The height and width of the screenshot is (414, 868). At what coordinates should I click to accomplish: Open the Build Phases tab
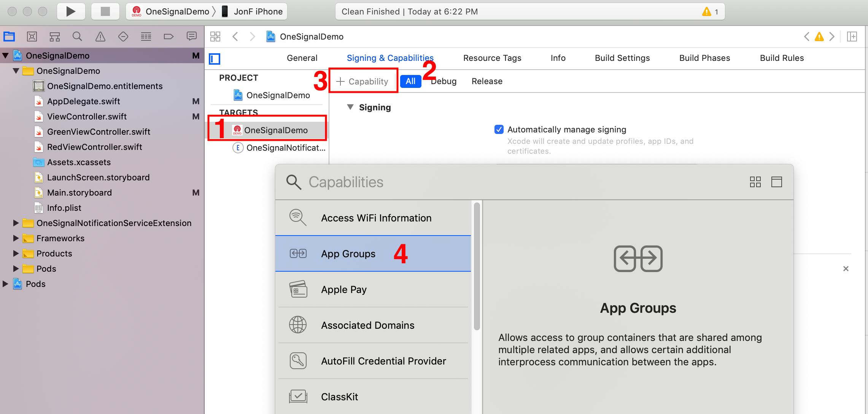click(704, 58)
